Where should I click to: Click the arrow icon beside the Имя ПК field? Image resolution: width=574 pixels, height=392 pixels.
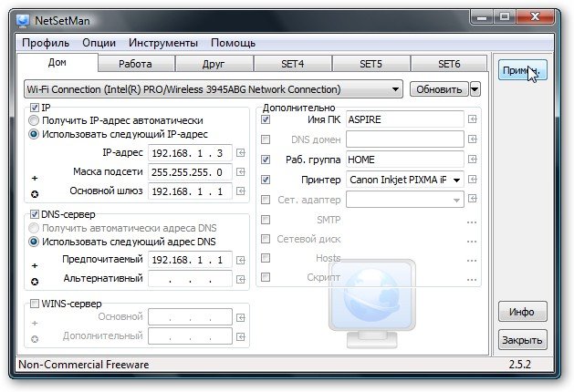tap(472, 120)
